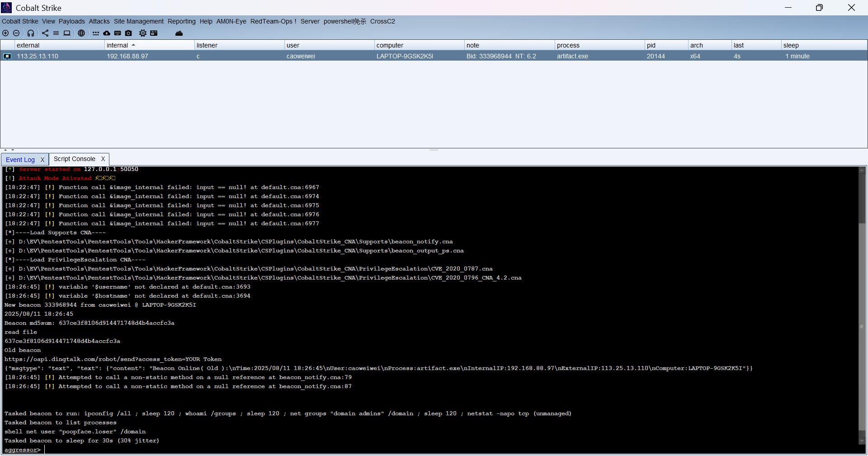Open Cobalt Strike preferences gear icon
Screen dimensions: 868x456
point(142,33)
